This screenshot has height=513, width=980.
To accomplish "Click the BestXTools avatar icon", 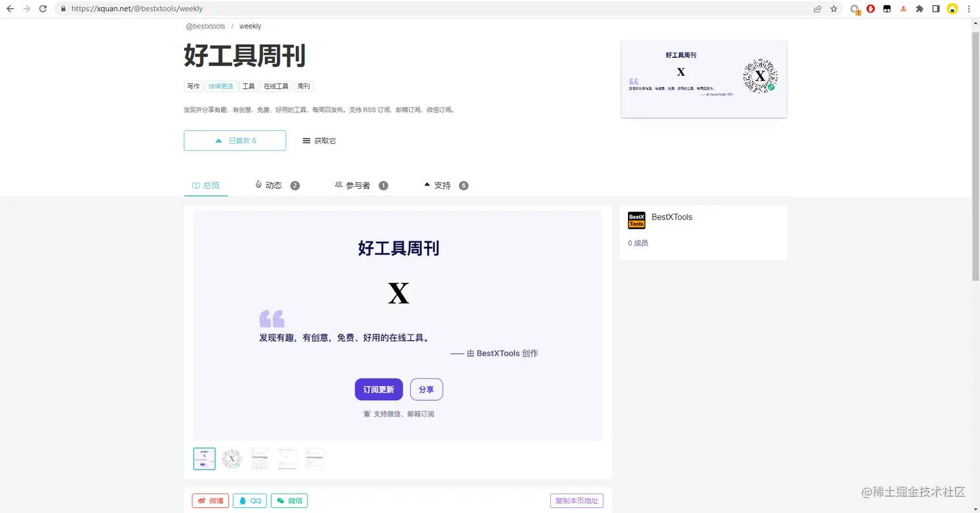I will (x=636, y=221).
